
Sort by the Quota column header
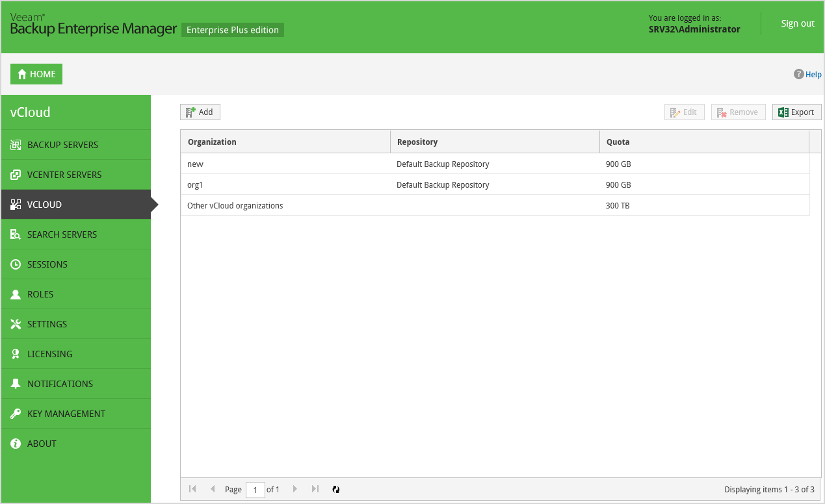[x=704, y=142]
